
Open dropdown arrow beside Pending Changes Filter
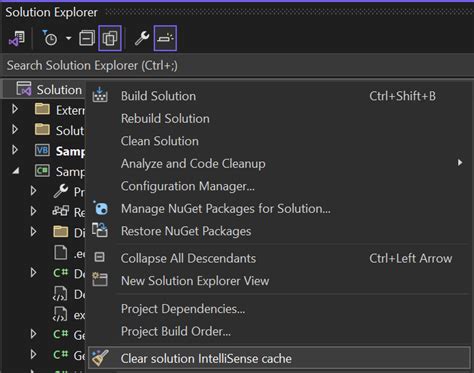click(x=69, y=38)
